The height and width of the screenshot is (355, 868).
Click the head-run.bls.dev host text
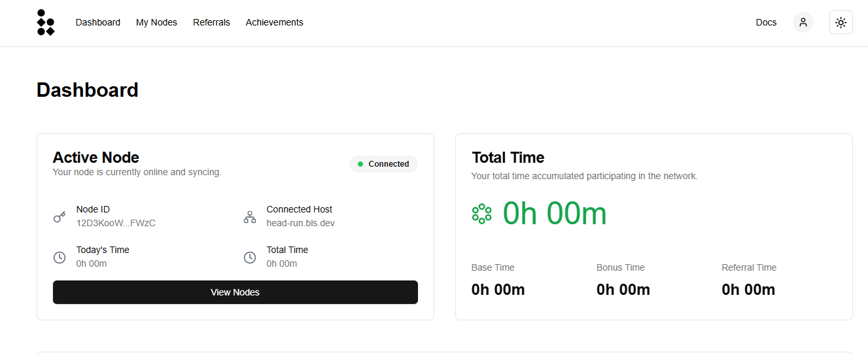point(300,223)
